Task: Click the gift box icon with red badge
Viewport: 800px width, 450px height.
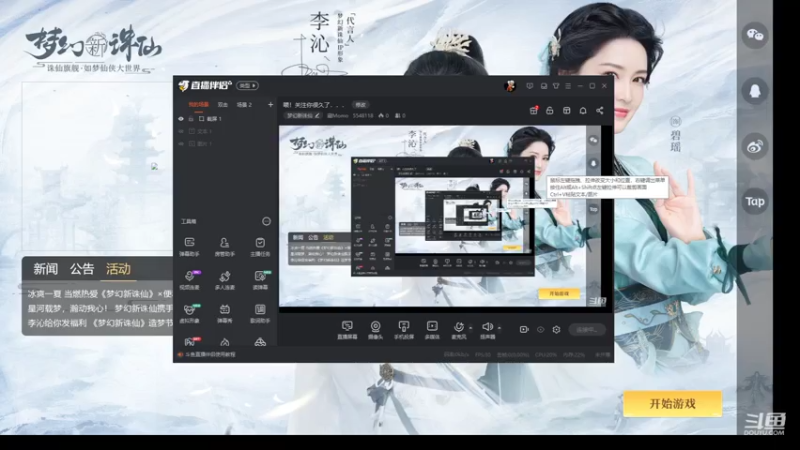Action: 533,110
